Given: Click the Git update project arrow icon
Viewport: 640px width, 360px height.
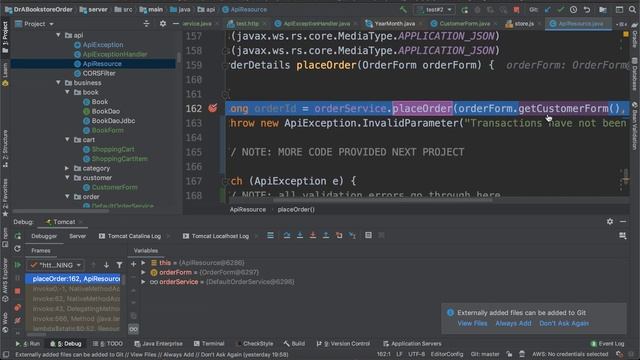Looking at the screenshot, I should click(548, 9).
